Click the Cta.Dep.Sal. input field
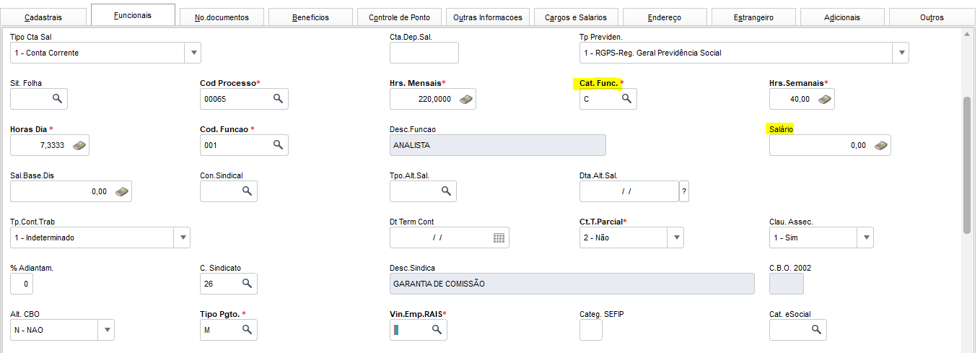 tap(424, 53)
